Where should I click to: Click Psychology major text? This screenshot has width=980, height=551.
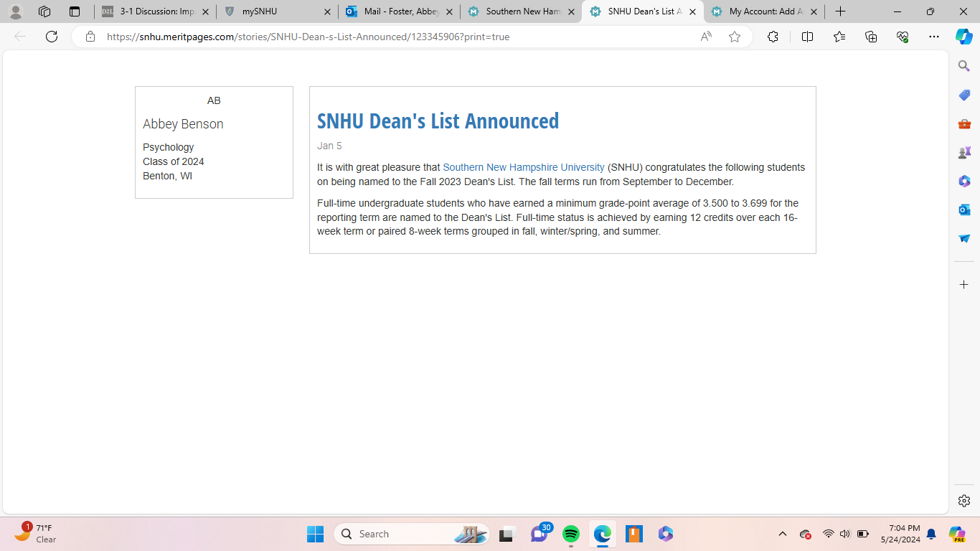point(168,147)
